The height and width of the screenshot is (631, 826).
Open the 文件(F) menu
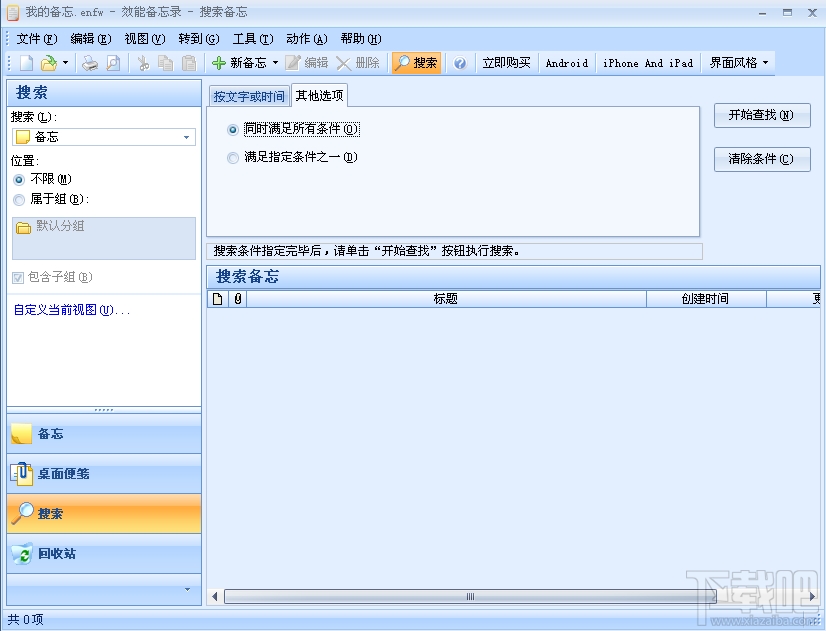tap(37, 39)
